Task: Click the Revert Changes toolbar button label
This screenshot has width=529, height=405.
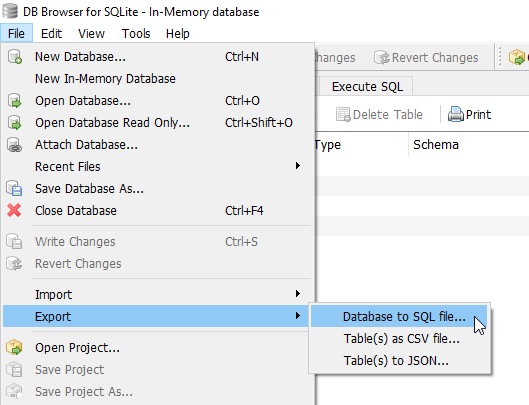Action: 435,58
